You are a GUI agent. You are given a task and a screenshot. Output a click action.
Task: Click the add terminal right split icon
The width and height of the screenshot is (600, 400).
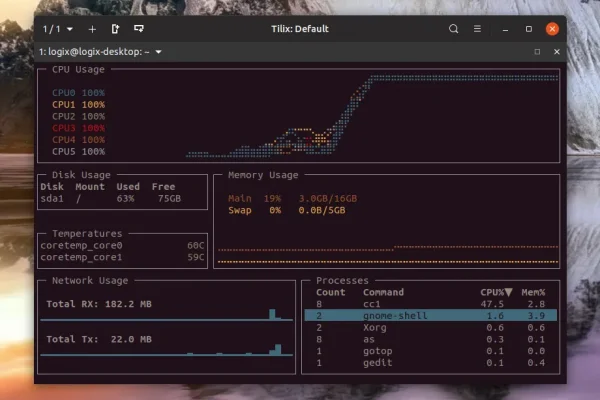115,29
